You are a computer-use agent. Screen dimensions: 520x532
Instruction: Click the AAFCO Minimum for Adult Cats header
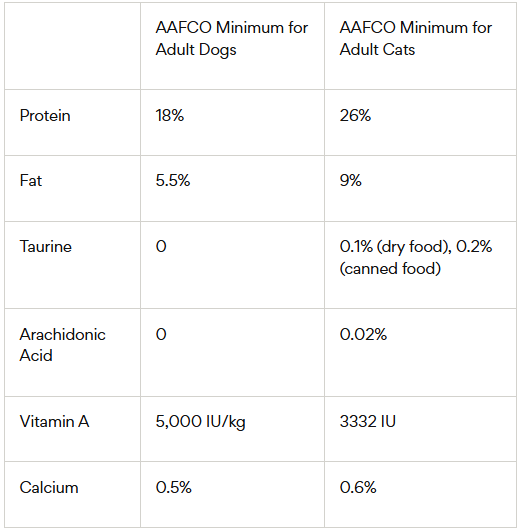[416, 38]
